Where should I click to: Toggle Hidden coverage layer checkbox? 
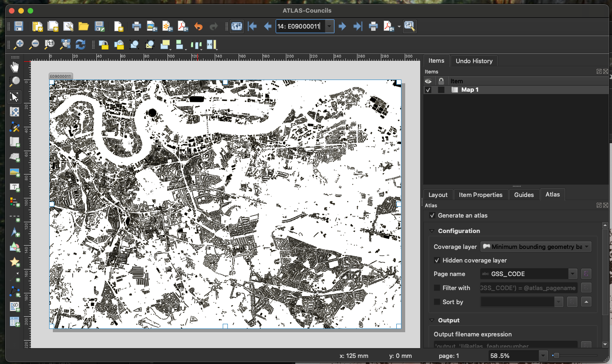[437, 260]
